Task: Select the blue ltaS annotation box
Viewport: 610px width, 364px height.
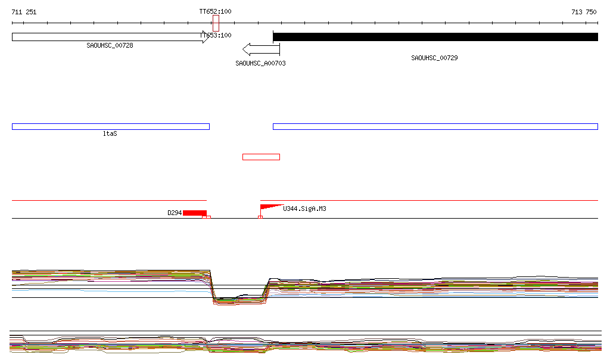Action: [111, 126]
